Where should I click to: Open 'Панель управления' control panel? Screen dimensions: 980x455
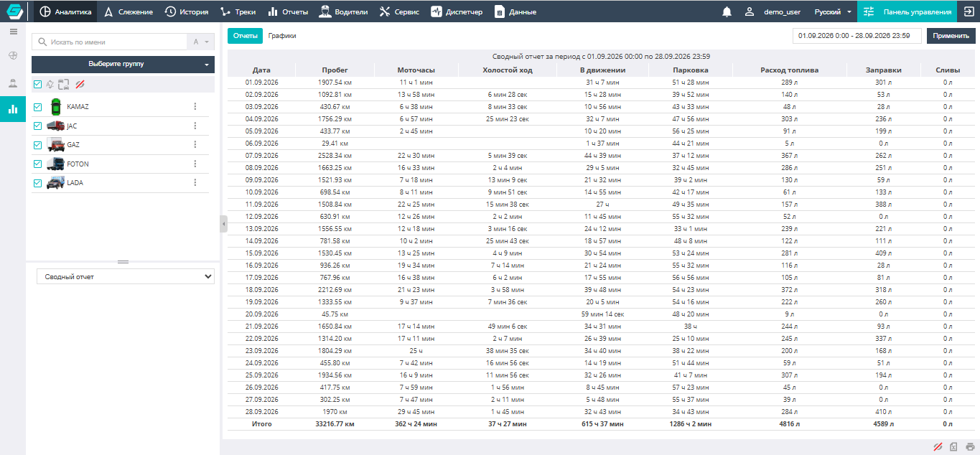click(x=907, y=11)
